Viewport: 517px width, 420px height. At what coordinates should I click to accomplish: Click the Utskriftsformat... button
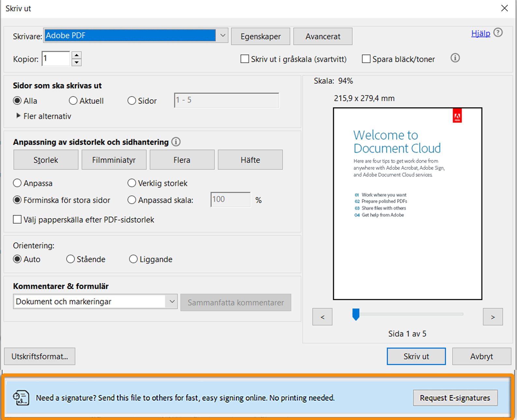[x=40, y=357]
